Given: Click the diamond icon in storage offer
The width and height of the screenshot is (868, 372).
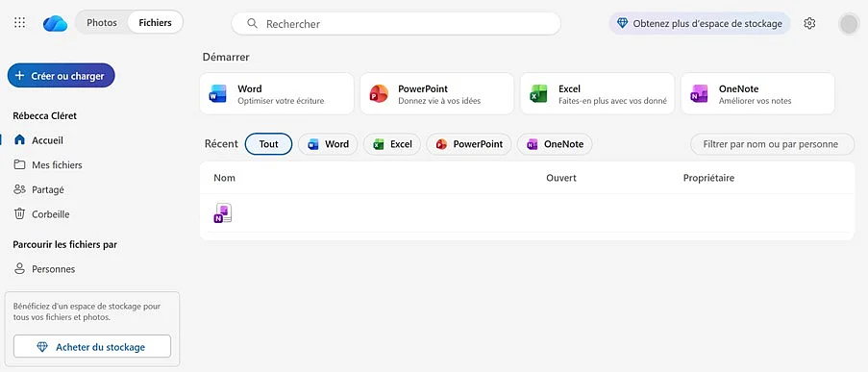Looking at the screenshot, I should click(623, 23).
